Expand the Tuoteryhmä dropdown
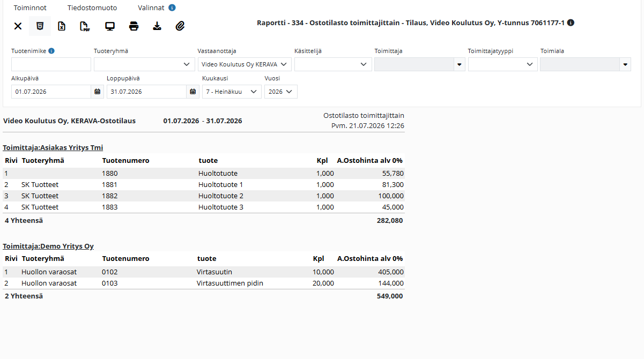644x359 pixels. coord(144,64)
